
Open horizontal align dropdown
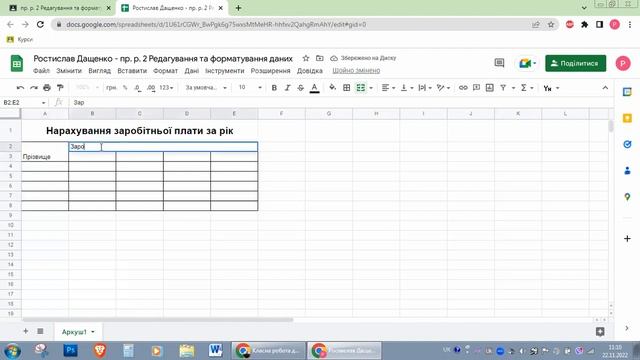click(388, 88)
